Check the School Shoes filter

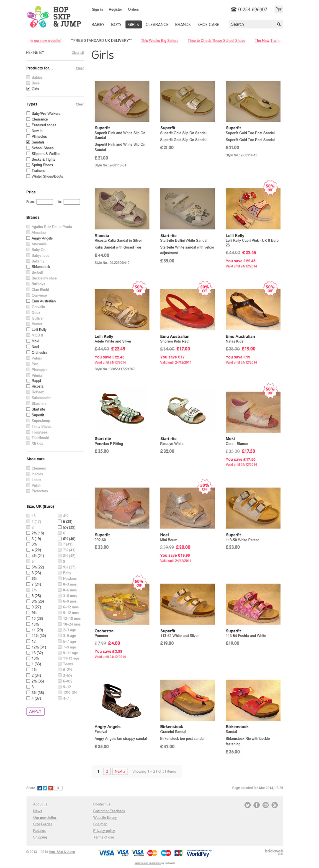28,148
